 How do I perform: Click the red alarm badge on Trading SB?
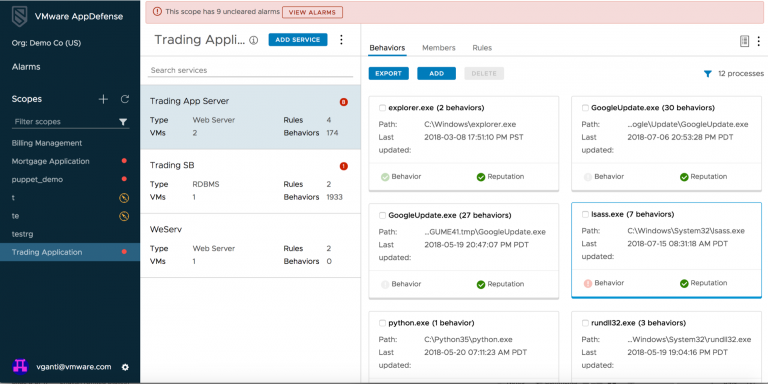click(x=343, y=166)
